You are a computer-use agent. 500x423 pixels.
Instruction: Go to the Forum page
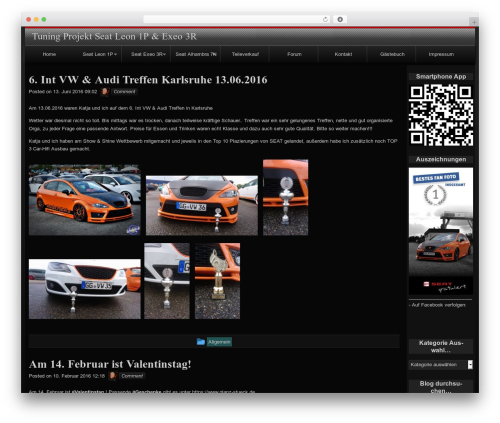click(x=294, y=54)
